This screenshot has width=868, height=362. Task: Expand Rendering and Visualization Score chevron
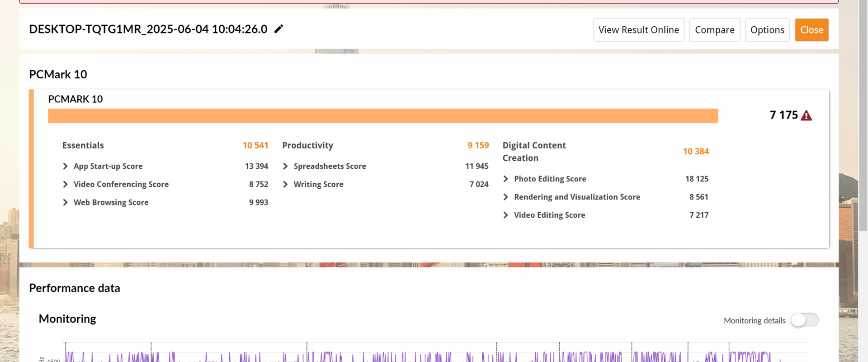point(505,197)
